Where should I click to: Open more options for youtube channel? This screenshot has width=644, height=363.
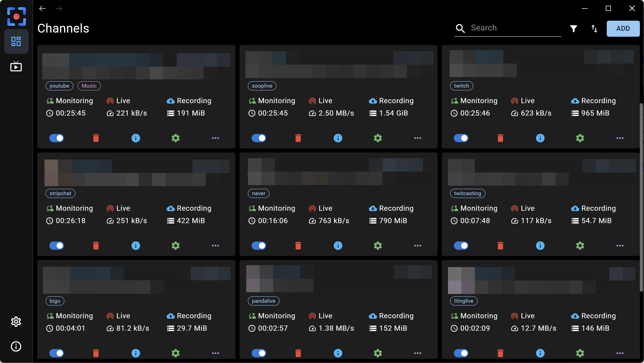pos(215,138)
